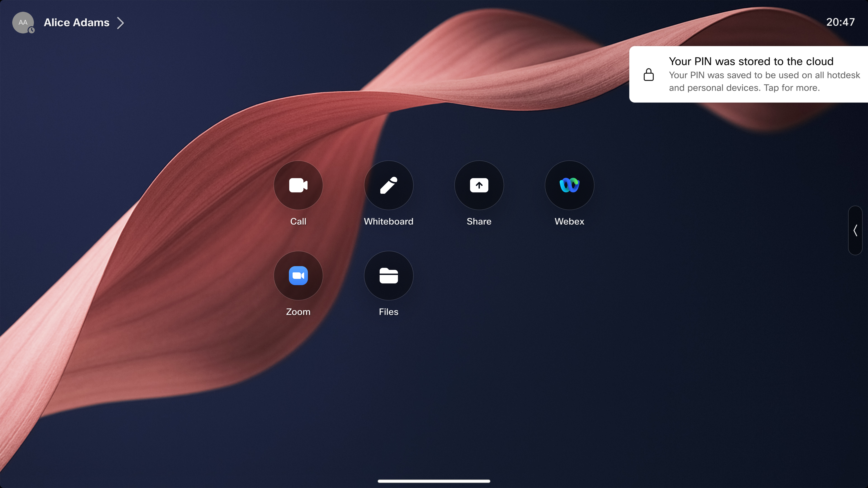The width and height of the screenshot is (868, 488).
Task: Launch the Webex app
Action: click(570, 185)
